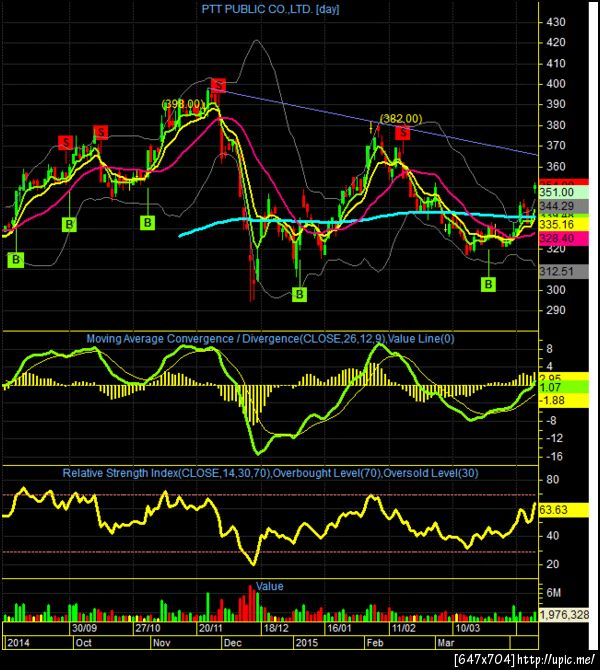The height and width of the screenshot is (670, 600).
Task: Select the 1,976,328 volume value tag
Action: pyautogui.click(x=564, y=615)
